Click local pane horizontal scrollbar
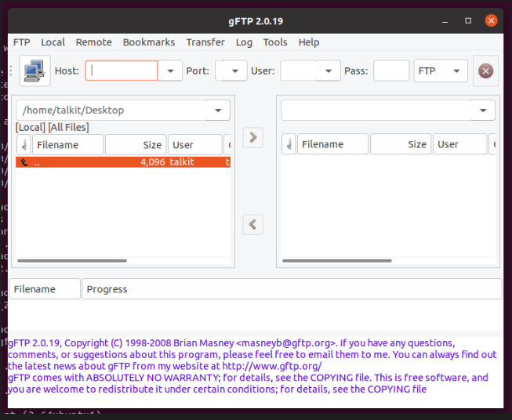 point(72,261)
